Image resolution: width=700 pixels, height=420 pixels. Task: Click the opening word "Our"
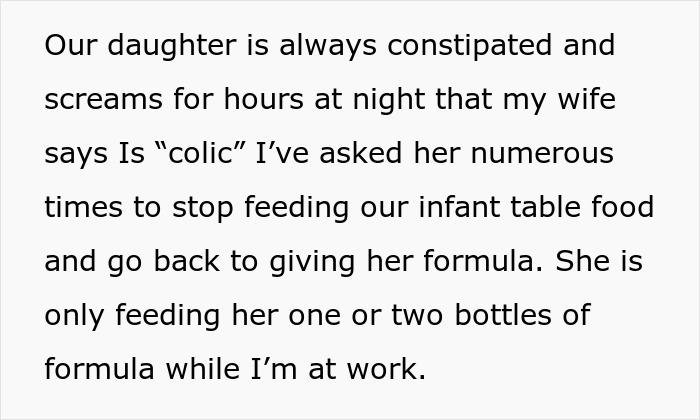tap(69, 47)
